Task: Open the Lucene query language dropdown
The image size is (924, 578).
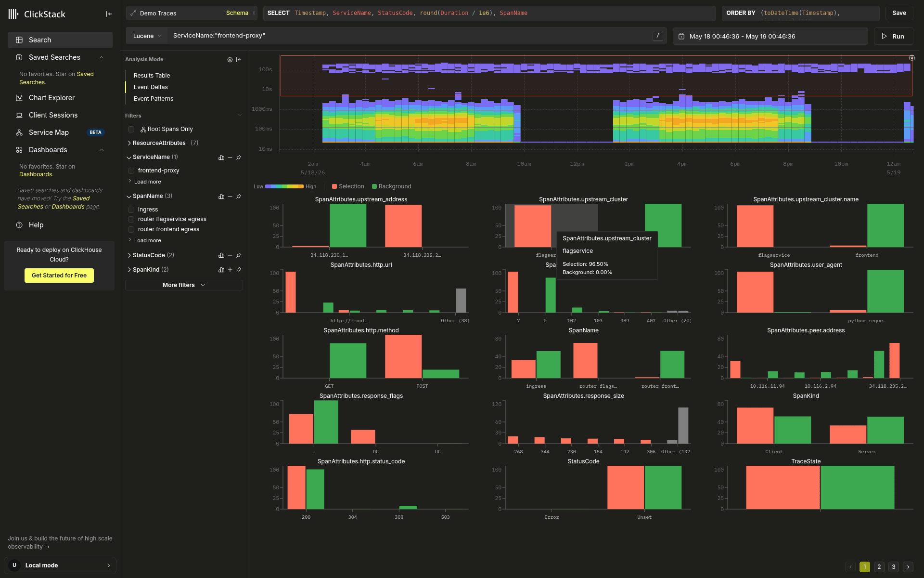Action: (147, 36)
